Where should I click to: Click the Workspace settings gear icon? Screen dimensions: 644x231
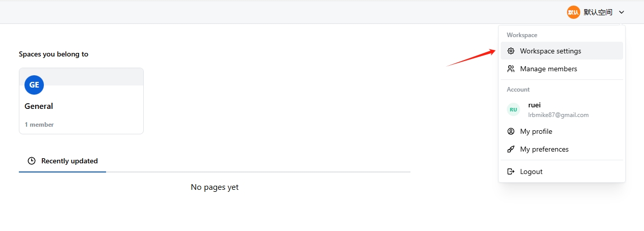(511, 51)
